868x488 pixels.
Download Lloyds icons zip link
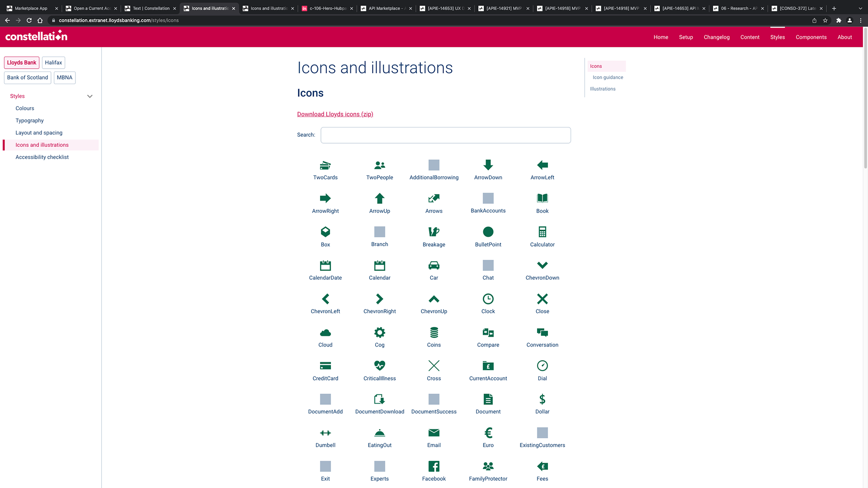tap(335, 114)
